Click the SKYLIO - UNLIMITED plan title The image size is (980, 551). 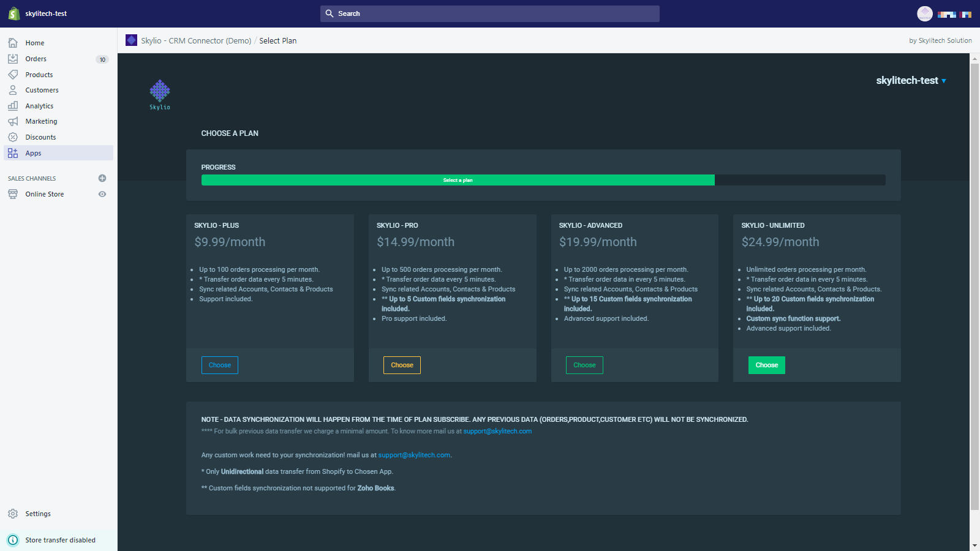point(773,225)
